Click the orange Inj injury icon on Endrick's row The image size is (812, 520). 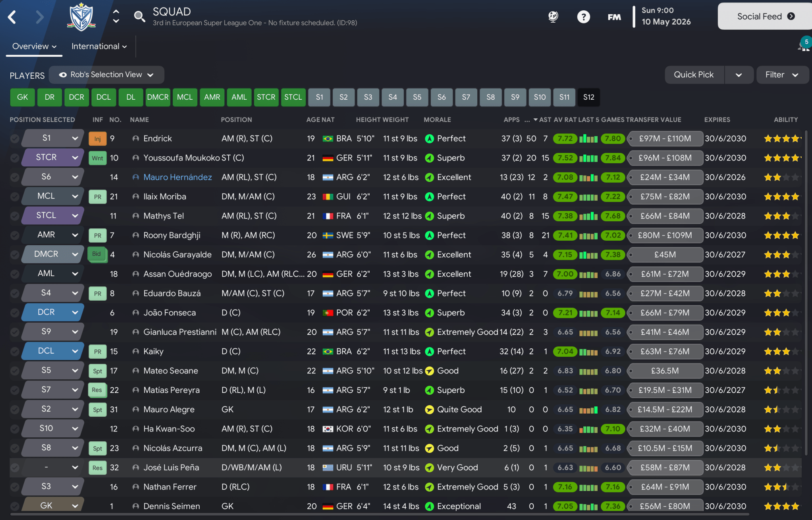[x=97, y=138]
